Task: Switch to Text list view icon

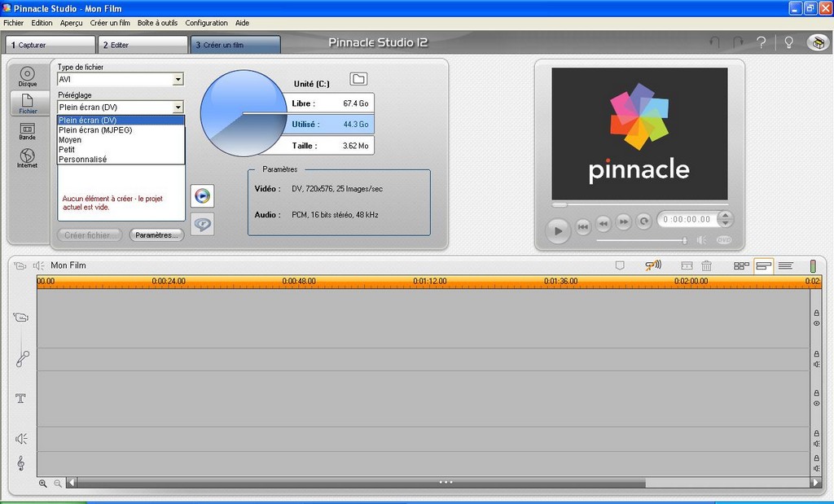Action: pos(786,265)
